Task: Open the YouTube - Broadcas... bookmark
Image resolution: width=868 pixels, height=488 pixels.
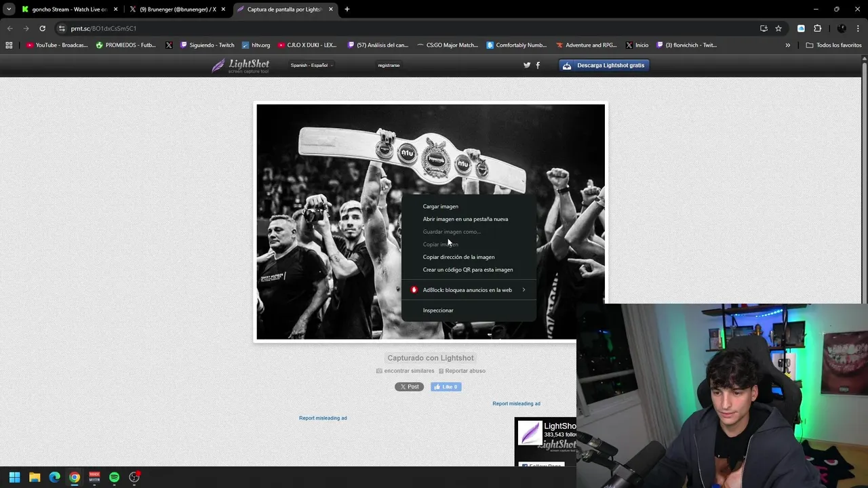Action: (57, 45)
